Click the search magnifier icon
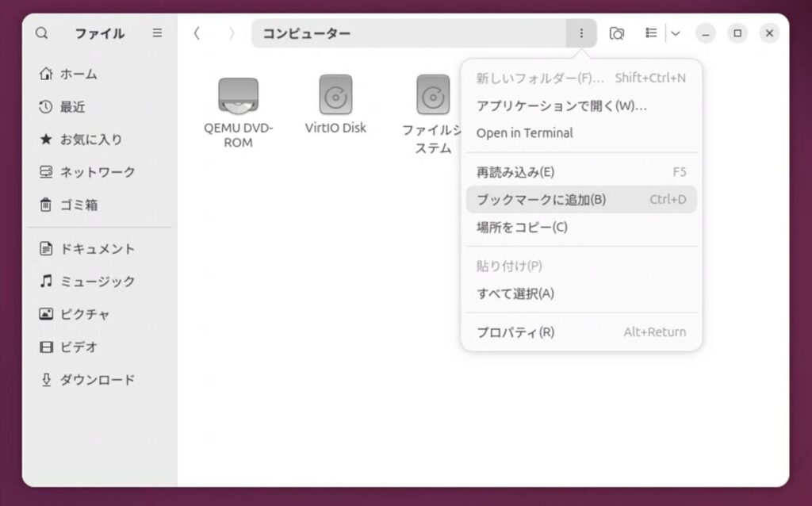Viewport: 812px width, 506px height. [42, 33]
